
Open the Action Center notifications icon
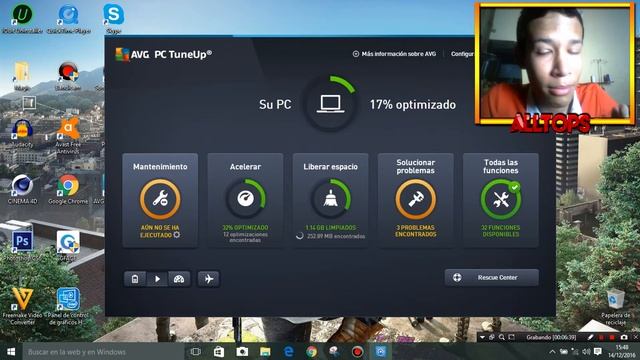tap(598, 351)
